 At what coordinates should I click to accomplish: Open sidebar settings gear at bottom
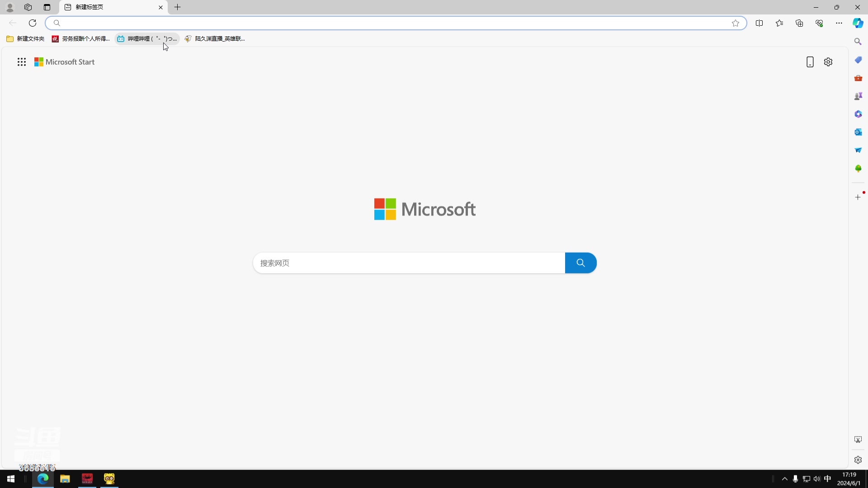point(858,460)
